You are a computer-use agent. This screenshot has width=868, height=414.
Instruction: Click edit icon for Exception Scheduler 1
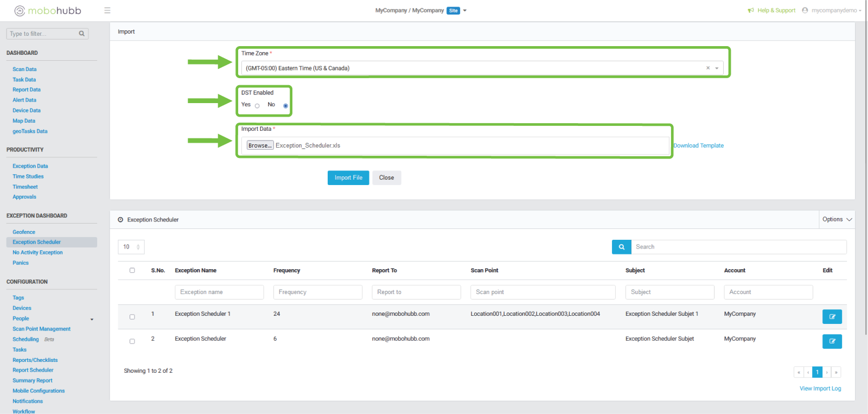832,317
